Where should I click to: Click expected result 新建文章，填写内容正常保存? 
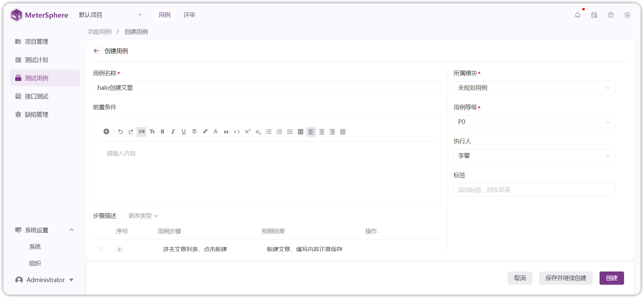304,249
